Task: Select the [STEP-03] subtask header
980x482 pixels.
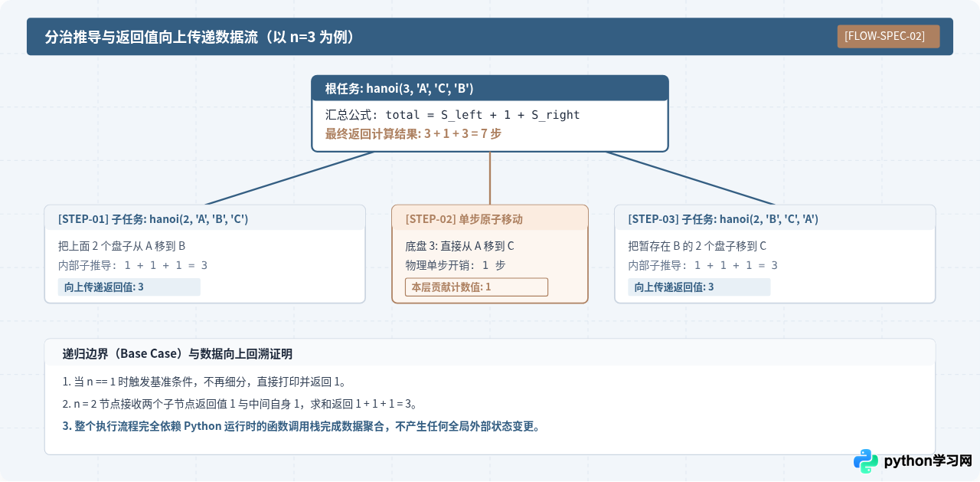Action: click(775, 218)
